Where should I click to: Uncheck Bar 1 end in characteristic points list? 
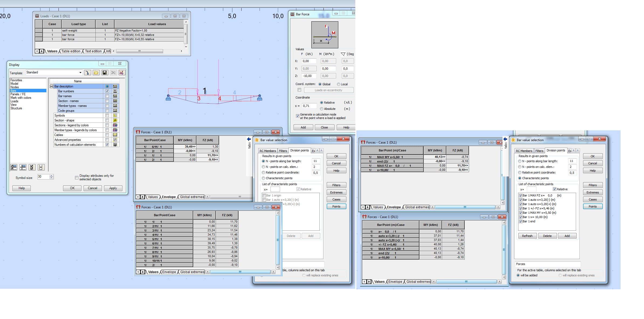point(521,221)
